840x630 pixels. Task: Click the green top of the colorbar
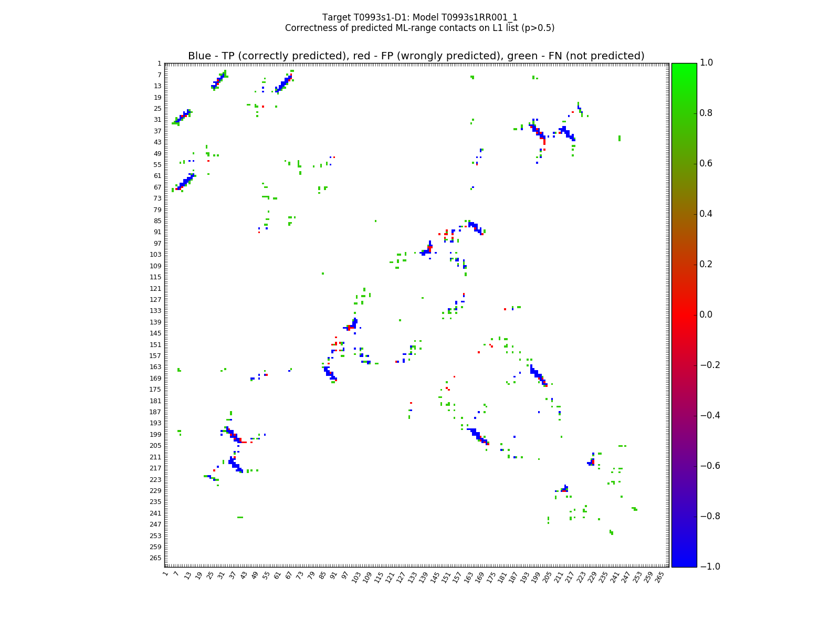pyautogui.click(x=684, y=67)
